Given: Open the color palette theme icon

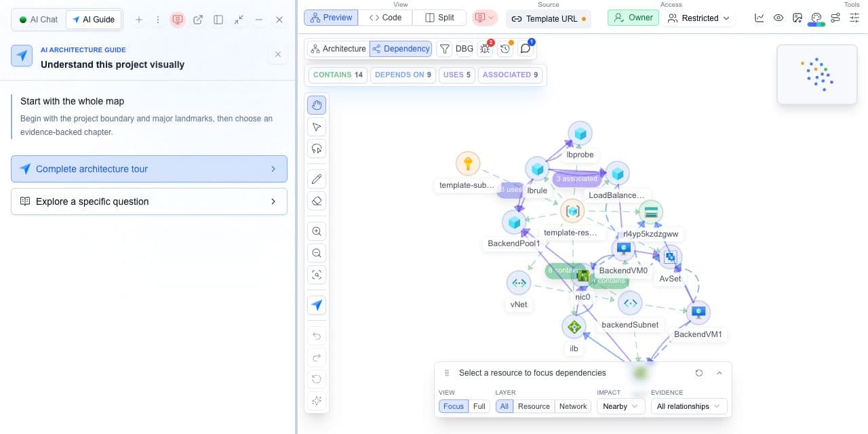Looking at the screenshot, I should (816, 18).
